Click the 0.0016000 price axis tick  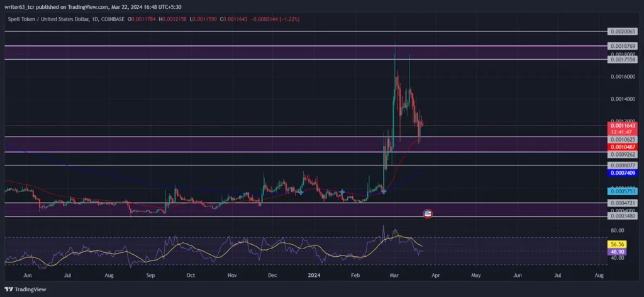[x=623, y=76]
